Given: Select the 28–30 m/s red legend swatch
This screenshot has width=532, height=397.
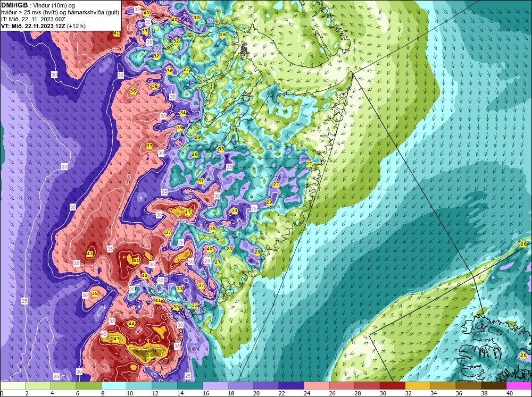Looking at the screenshot, I should tap(367, 385).
